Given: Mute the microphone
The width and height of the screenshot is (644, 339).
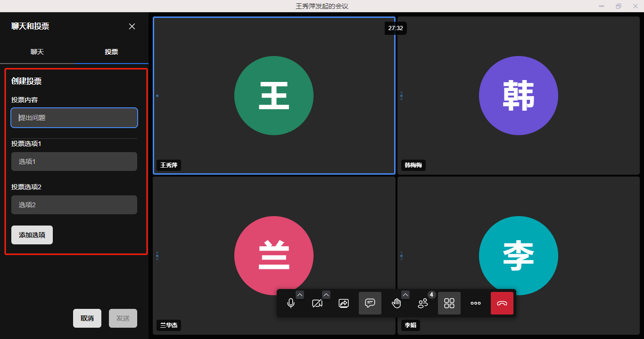Looking at the screenshot, I should 291,303.
